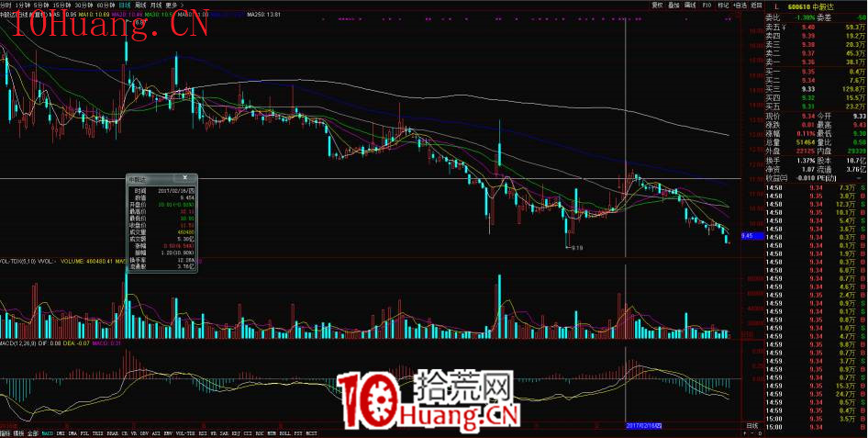Click the 总量 total volume value 51464

coord(805,141)
